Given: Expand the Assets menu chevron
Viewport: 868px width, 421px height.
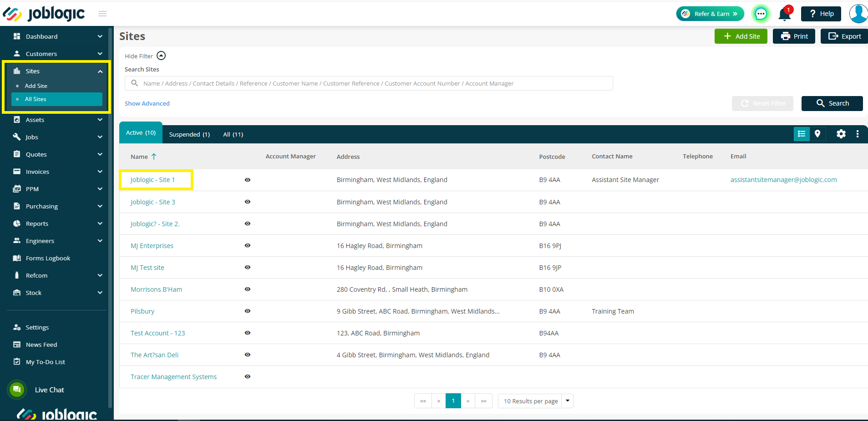Looking at the screenshot, I should (100, 120).
